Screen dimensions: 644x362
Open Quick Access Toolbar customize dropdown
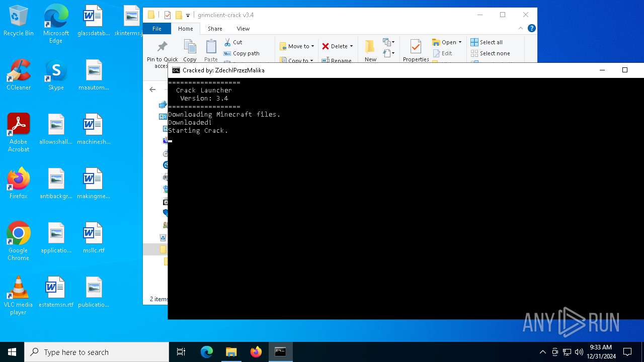pos(188,15)
